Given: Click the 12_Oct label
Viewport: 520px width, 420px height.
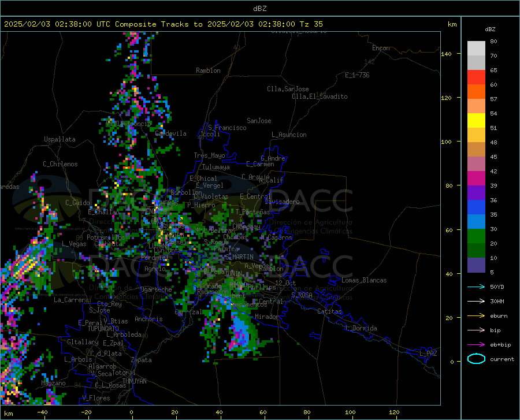Looking at the screenshot, I should (285, 283).
